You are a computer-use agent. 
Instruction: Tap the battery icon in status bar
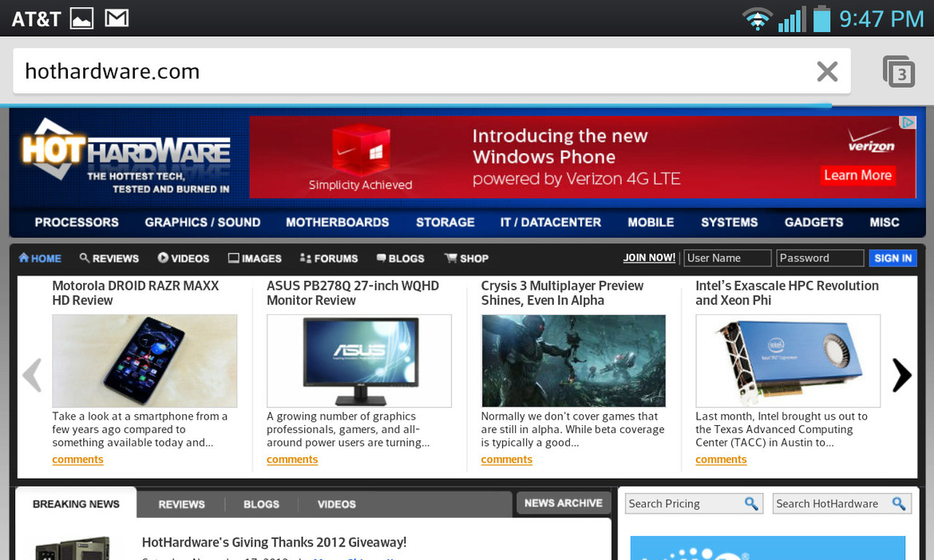[x=822, y=18]
